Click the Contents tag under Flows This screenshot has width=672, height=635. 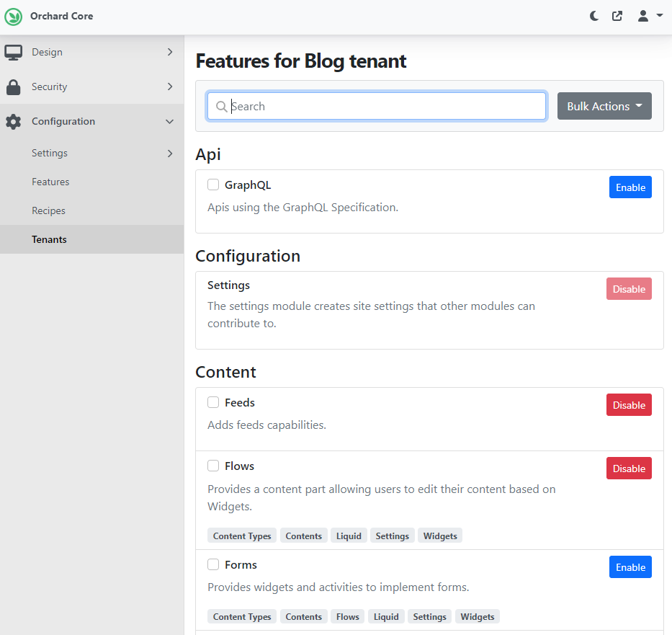tap(303, 536)
